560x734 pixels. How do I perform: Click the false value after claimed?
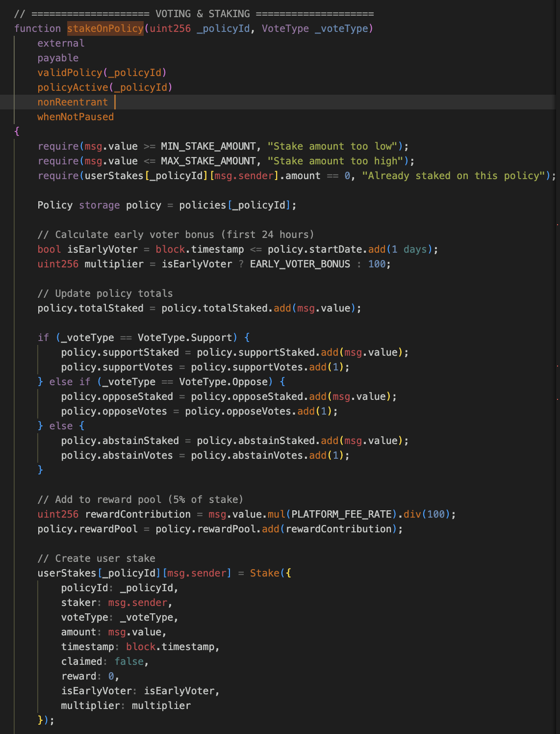pyautogui.click(x=129, y=661)
